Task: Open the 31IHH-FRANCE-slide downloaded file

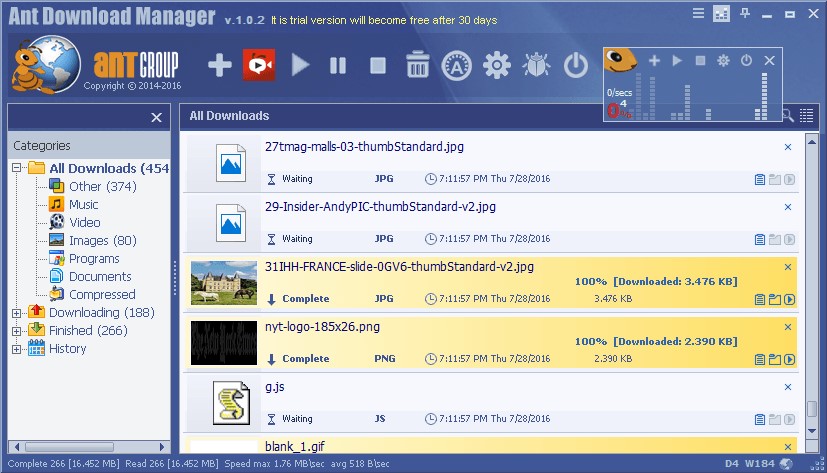Action: 790,300
